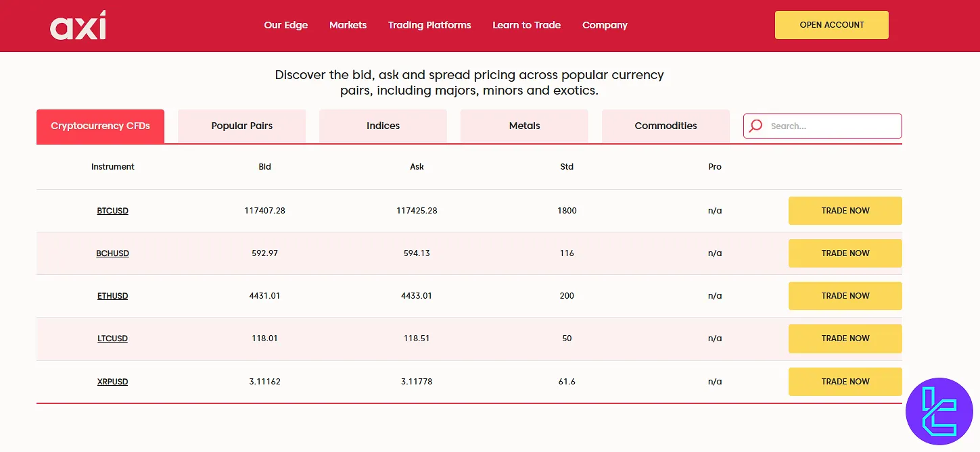The height and width of the screenshot is (452, 980).
Task: Open the BTCUSD instrument link
Action: [x=113, y=211]
